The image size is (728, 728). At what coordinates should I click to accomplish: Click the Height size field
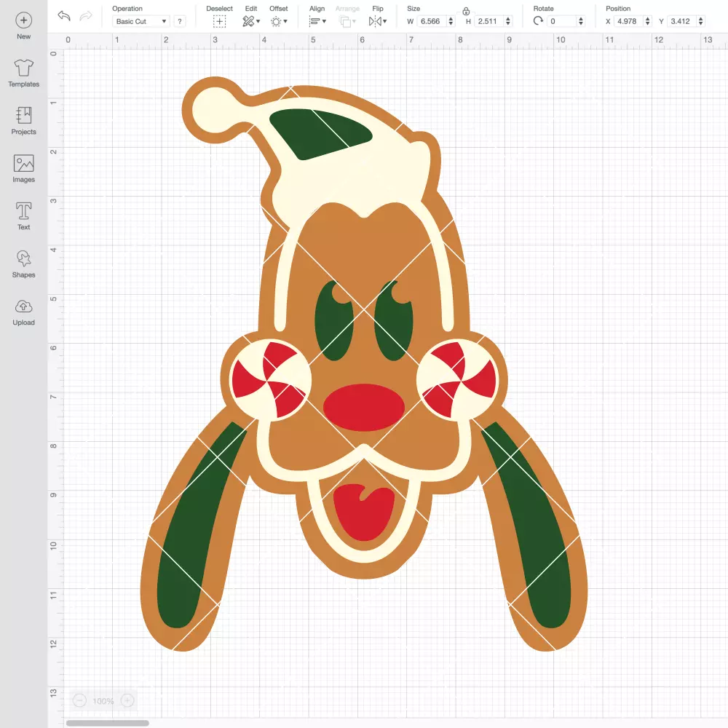489,21
